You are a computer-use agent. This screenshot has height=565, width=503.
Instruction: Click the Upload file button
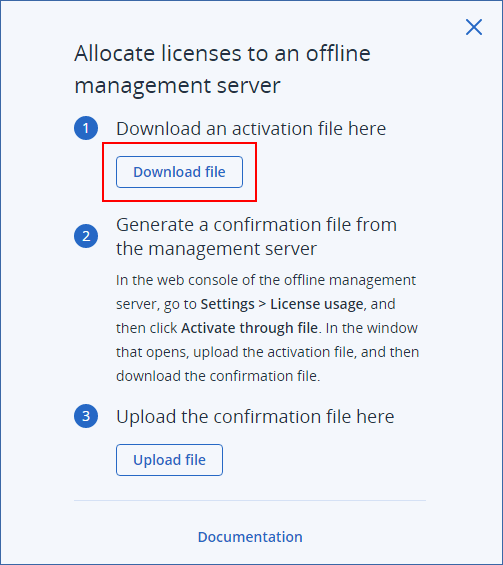tap(169, 460)
